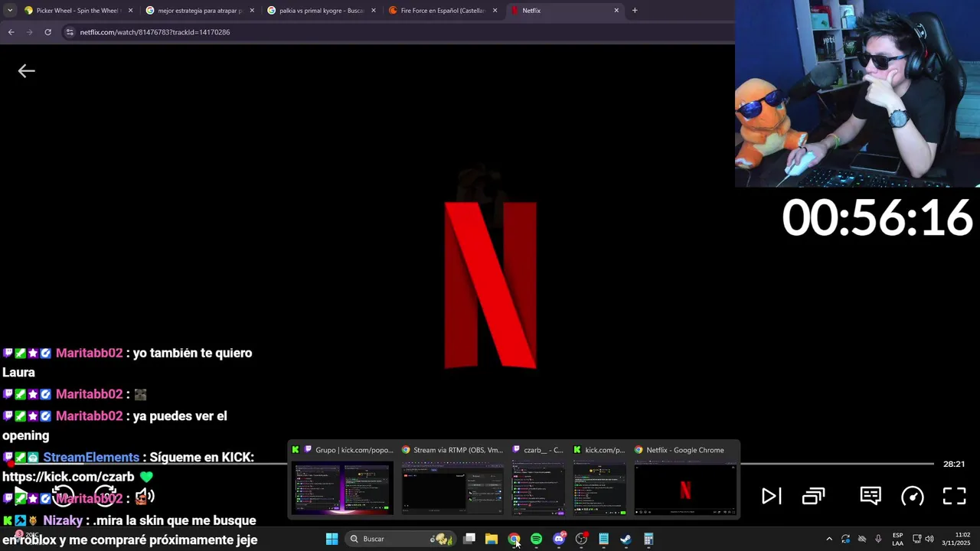Select 'czarb__ - C...' window preview
The height and width of the screenshot is (551, 980).
click(x=538, y=479)
